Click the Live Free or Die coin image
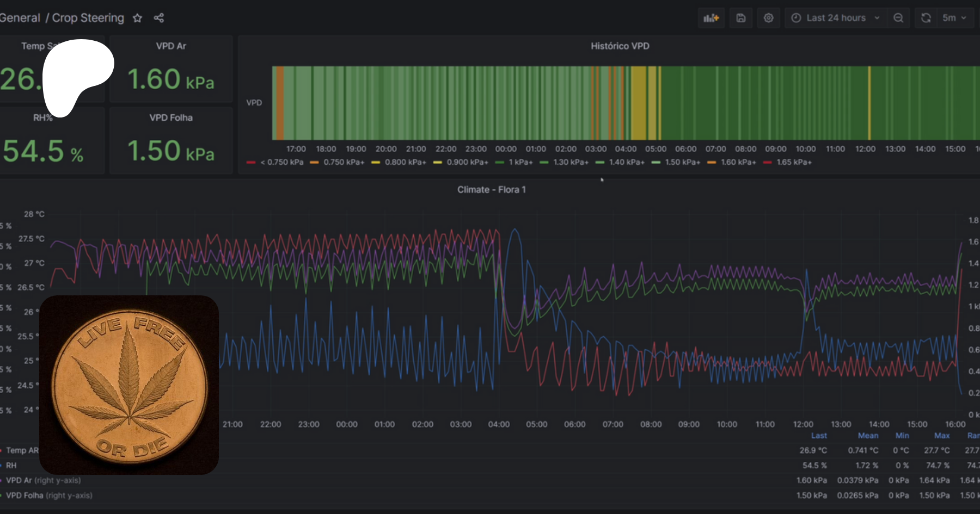The image size is (980, 514). point(129,385)
